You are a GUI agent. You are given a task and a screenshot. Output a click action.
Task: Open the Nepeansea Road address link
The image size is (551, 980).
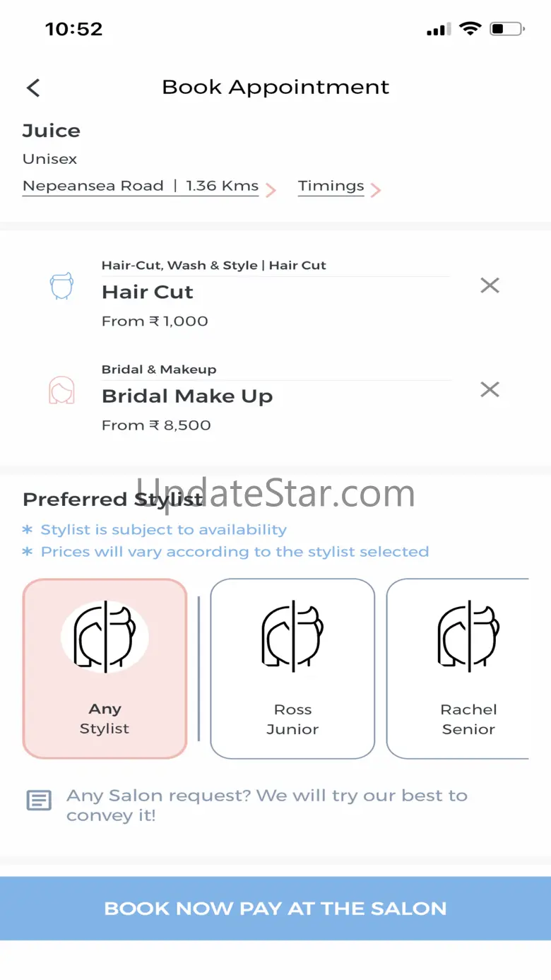(x=140, y=187)
